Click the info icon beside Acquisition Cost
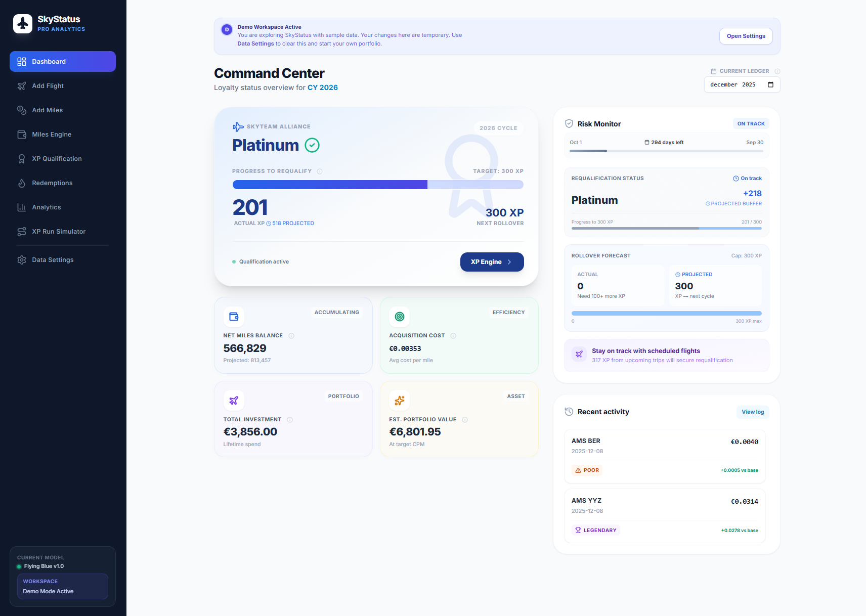 453,336
